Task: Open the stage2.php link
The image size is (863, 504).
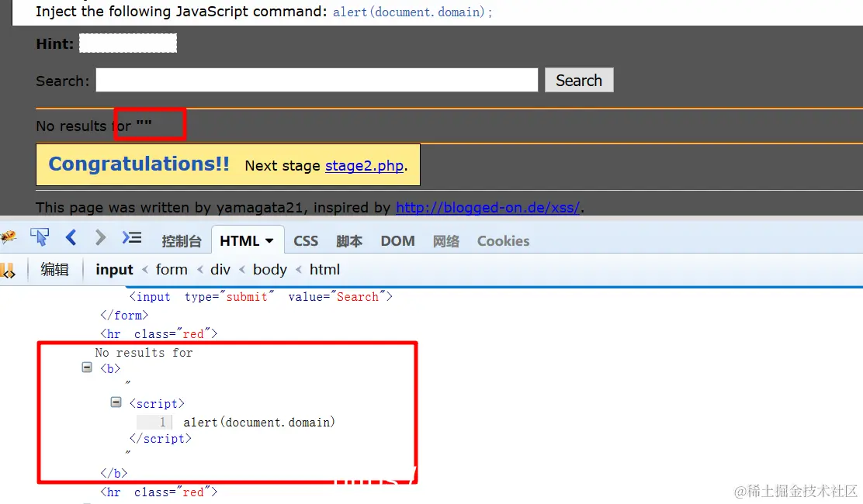Action: coord(364,165)
